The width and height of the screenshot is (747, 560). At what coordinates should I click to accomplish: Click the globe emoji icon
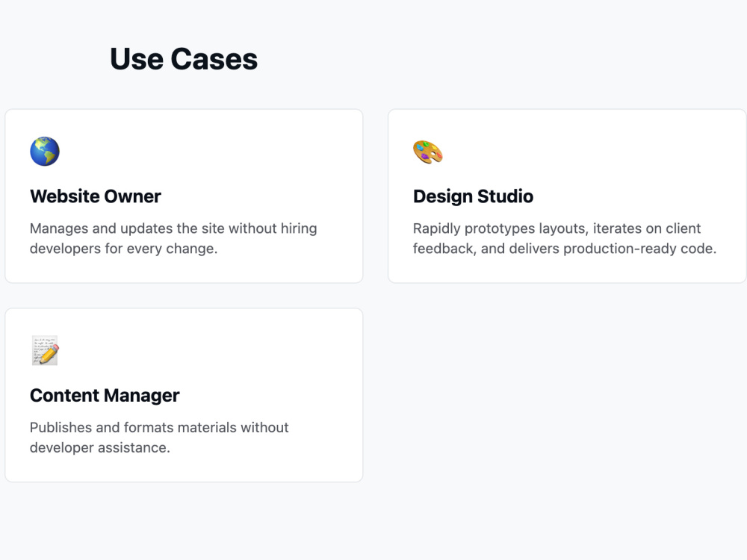pos(45,152)
